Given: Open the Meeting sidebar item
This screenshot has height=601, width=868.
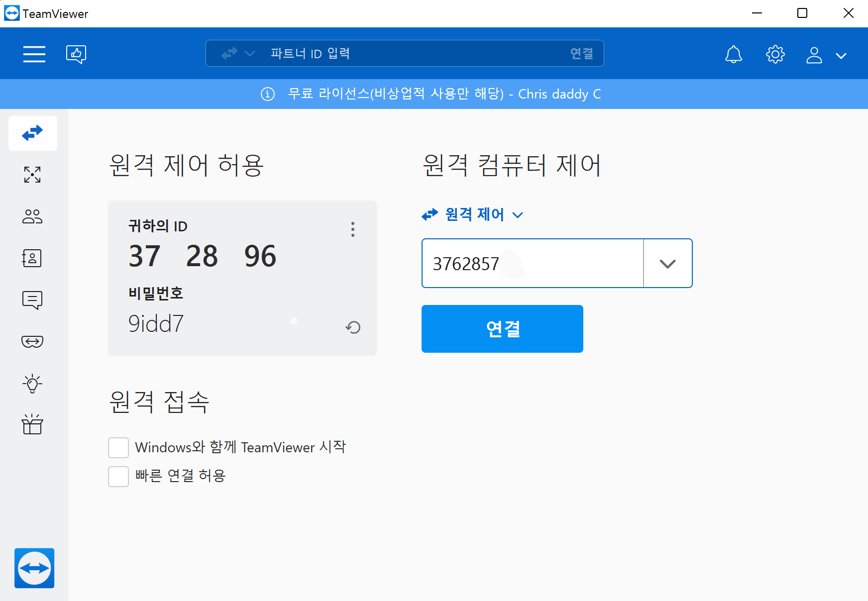Looking at the screenshot, I should 33,216.
